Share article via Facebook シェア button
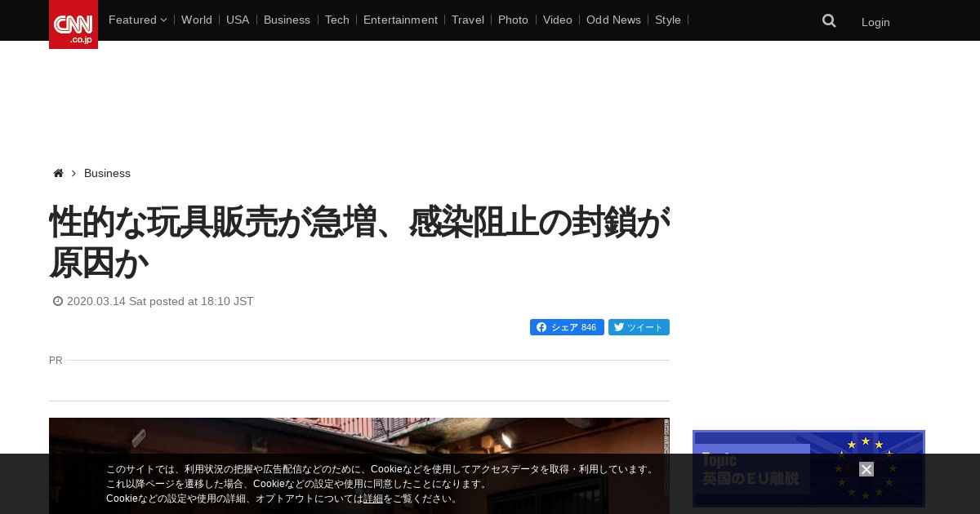The width and height of the screenshot is (980, 514). (567, 327)
